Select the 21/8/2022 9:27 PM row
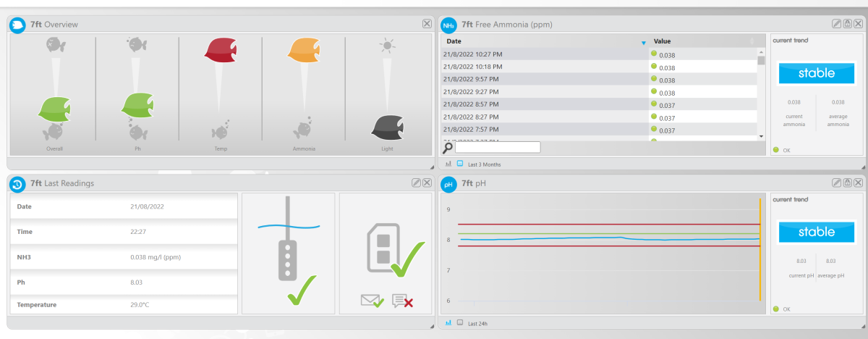 [x=599, y=92]
